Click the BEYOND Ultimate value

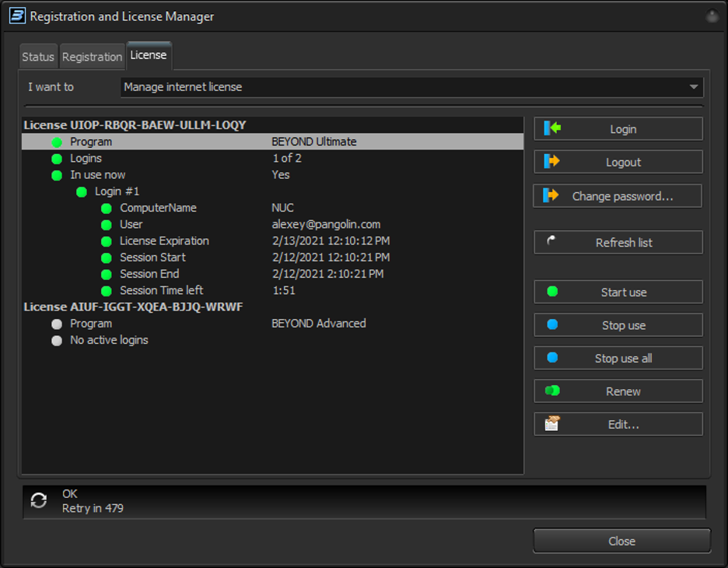pos(314,142)
